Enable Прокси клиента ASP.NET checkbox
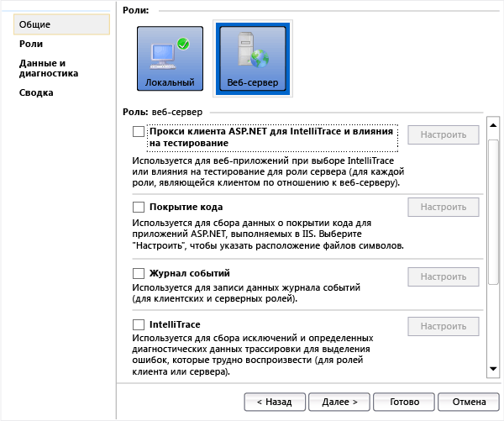Viewport: 504px width, 421px height. [139, 132]
